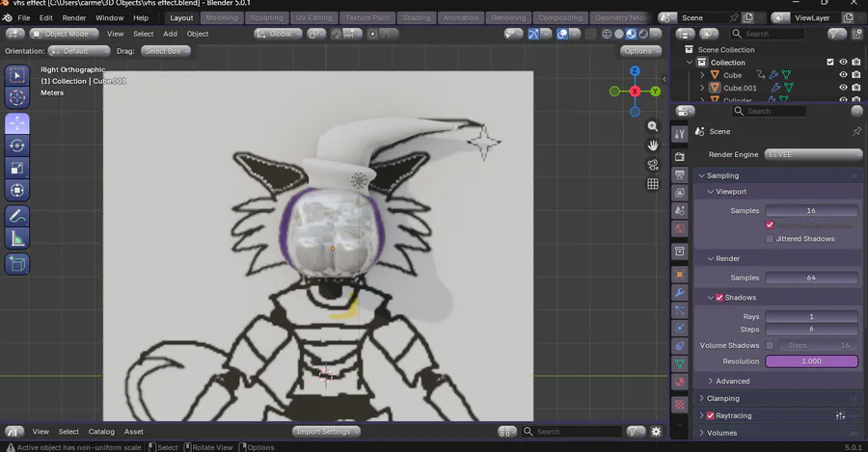
Task: Toggle the overlays visibility button
Action: pyautogui.click(x=562, y=35)
